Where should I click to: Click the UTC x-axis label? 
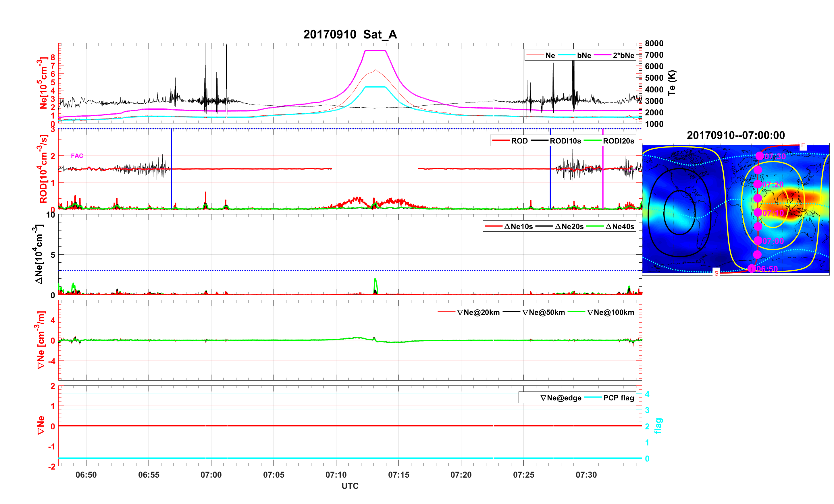[350, 486]
